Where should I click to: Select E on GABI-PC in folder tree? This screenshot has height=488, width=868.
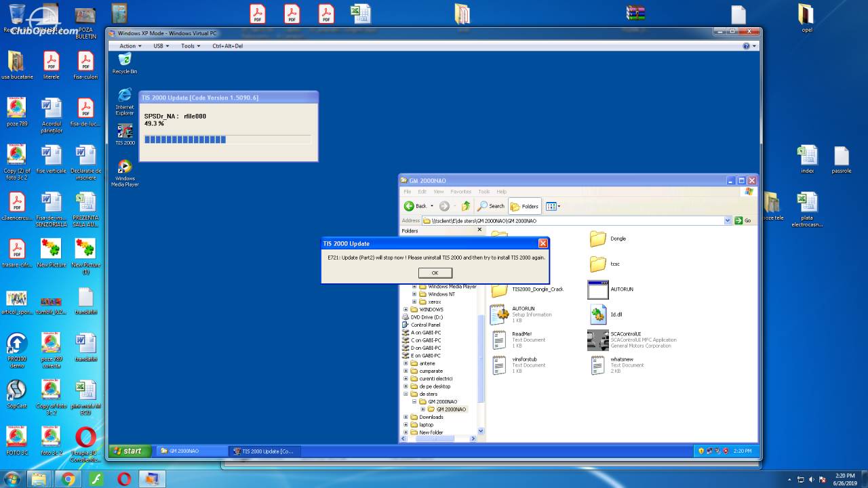coord(421,355)
